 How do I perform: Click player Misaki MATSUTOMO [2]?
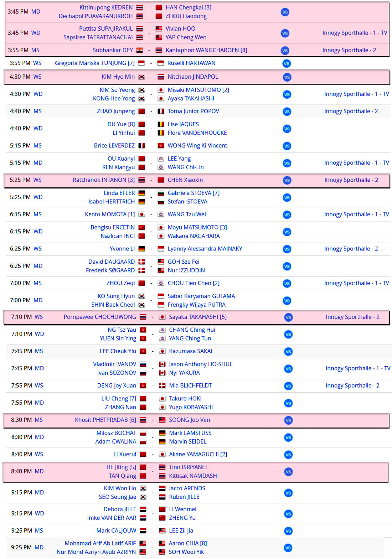click(198, 90)
